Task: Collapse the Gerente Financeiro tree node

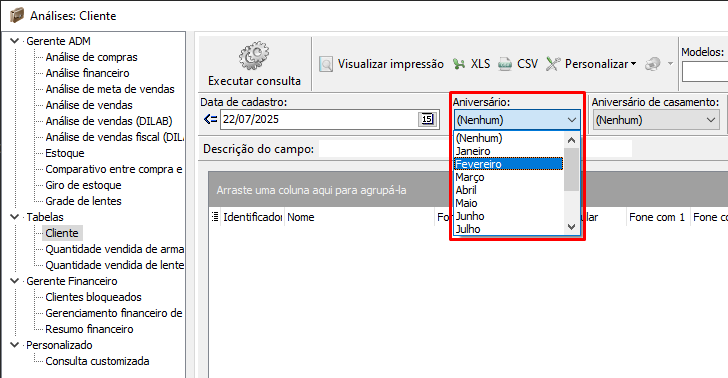Action: click(x=14, y=281)
